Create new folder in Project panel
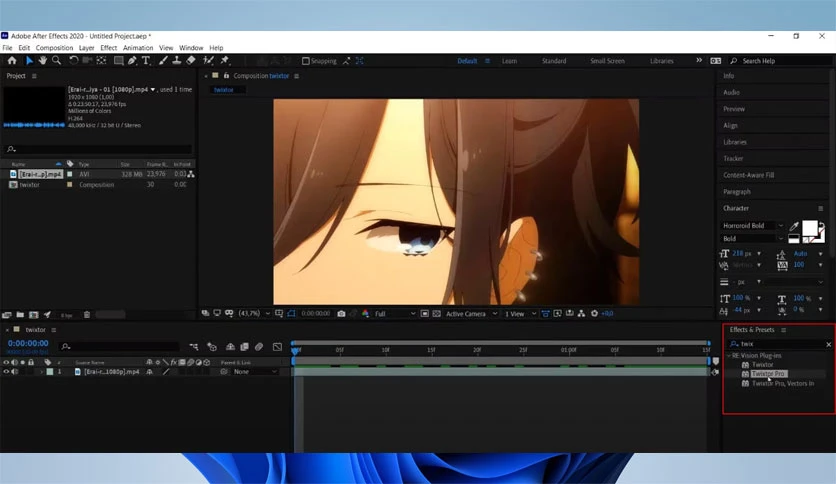The width and height of the screenshot is (836, 484). tap(20, 315)
